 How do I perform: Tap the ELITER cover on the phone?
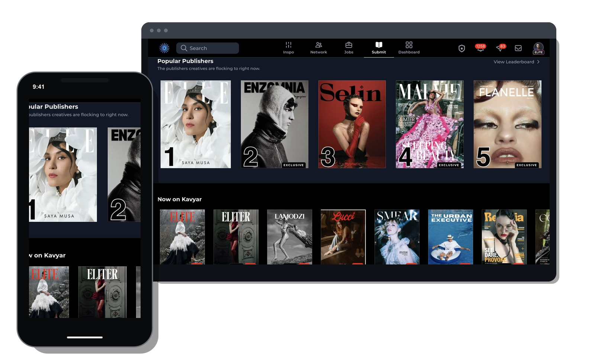click(x=102, y=292)
